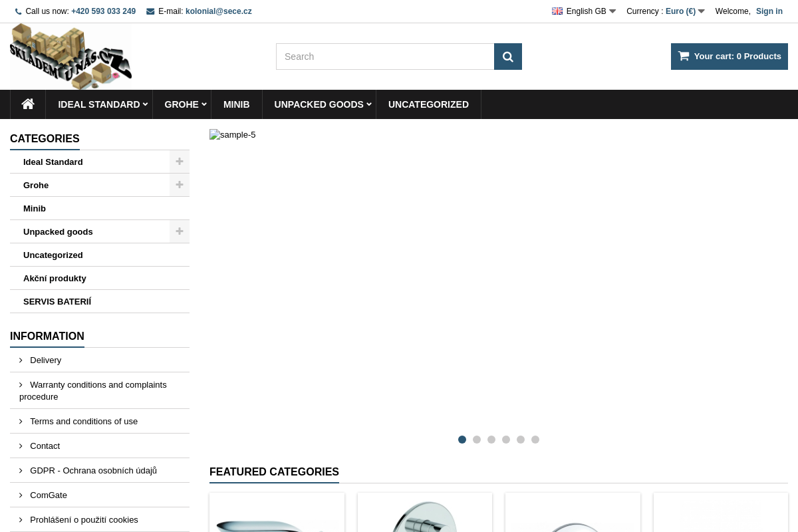This screenshot has height=532, width=798.
Task: Click the FEATURED CATEGORIES heading
Action: pyautogui.click(x=274, y=471)
